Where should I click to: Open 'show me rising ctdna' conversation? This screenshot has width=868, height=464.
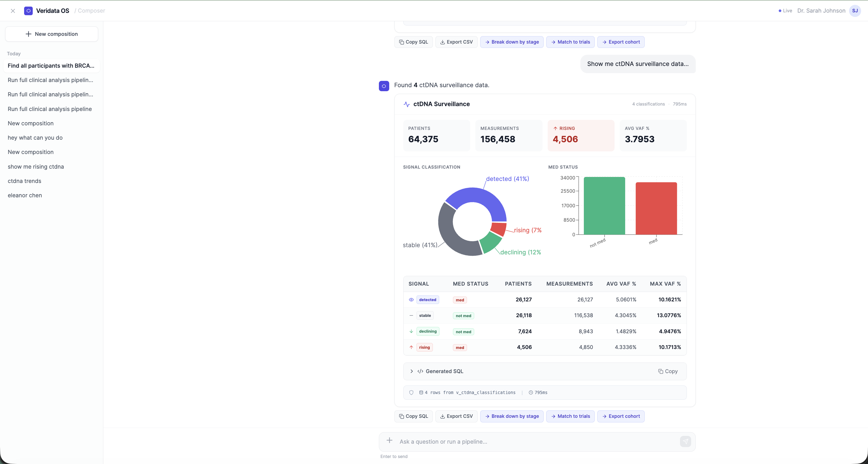(36, 167)
